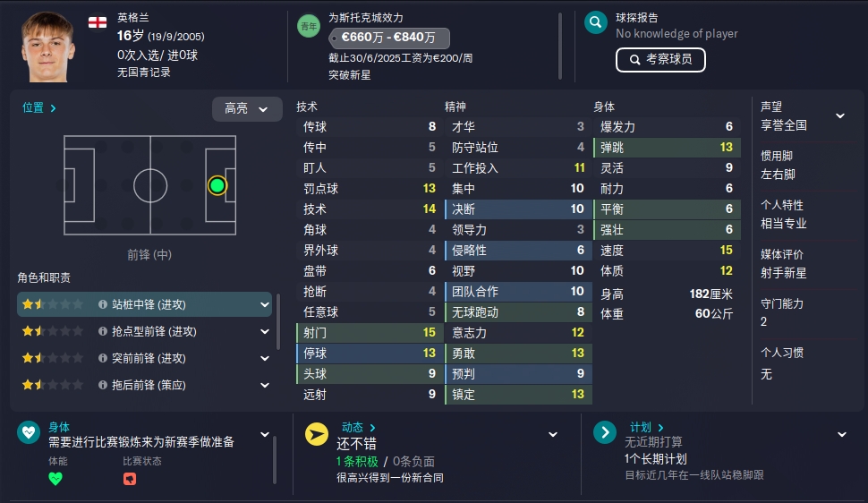The height and width of the screenshot is (503, 868).
Task: Click the England flag icon
Action: (97, 21)
